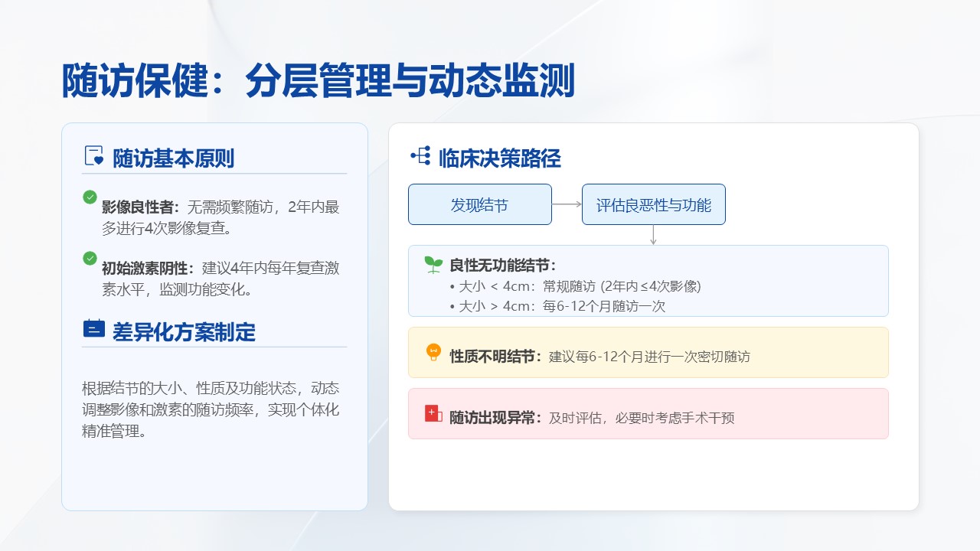Click the down arrow below 评估良恶性与功能
This screenshot has height=551, width=980.
tap(653, 234)
